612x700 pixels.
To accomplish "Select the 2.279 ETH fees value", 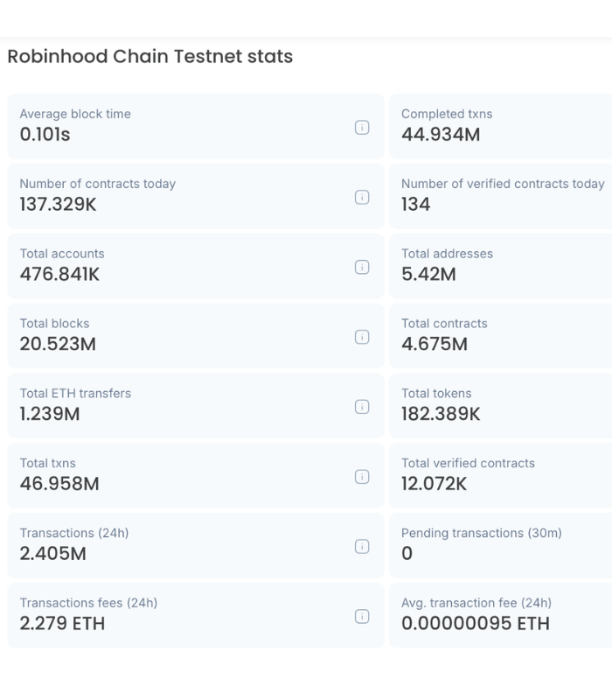I will (62, 624).
